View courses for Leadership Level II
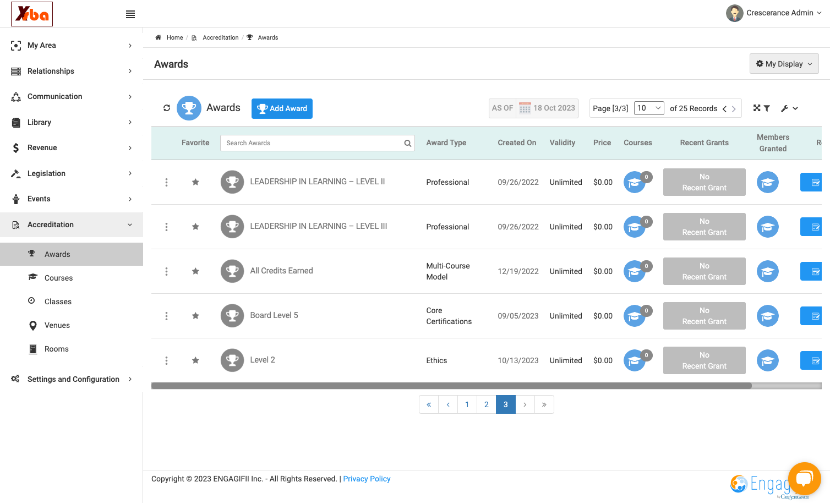 [x=635, y=182]
